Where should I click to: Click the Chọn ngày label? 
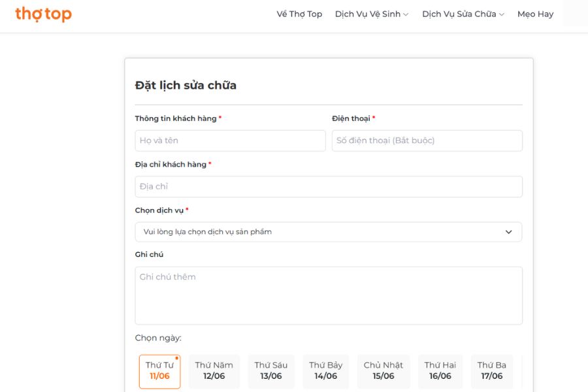click(x=158, y=338)
